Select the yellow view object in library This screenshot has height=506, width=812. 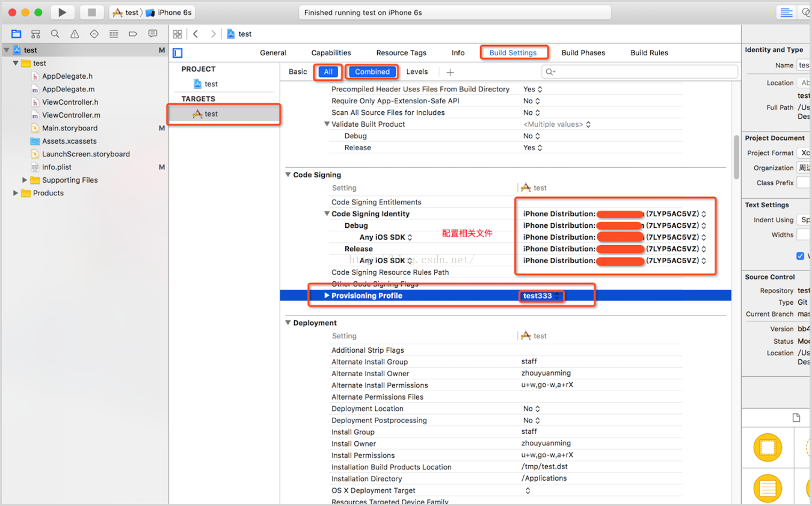point(767,448)
